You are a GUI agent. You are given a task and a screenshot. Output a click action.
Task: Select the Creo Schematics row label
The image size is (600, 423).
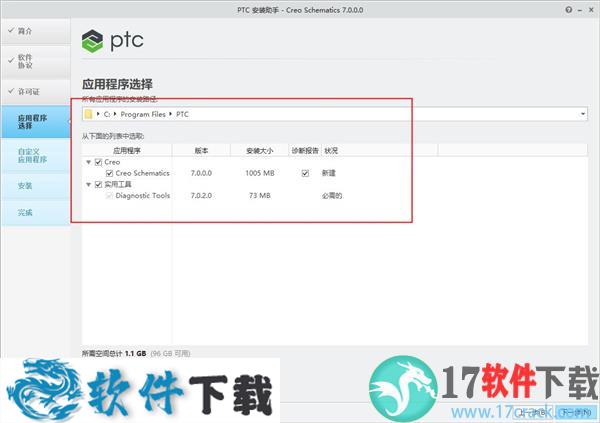142,173
